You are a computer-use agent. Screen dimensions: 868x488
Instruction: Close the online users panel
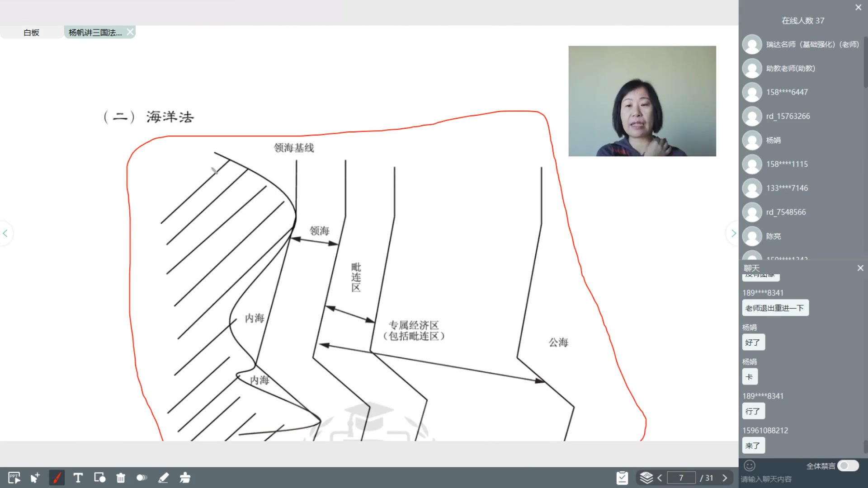pos(859,7)
